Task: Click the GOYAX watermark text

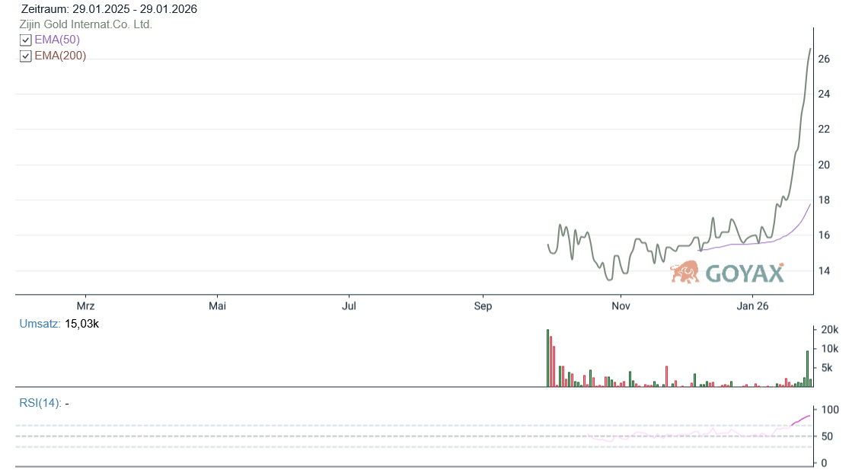Action: 745,273
